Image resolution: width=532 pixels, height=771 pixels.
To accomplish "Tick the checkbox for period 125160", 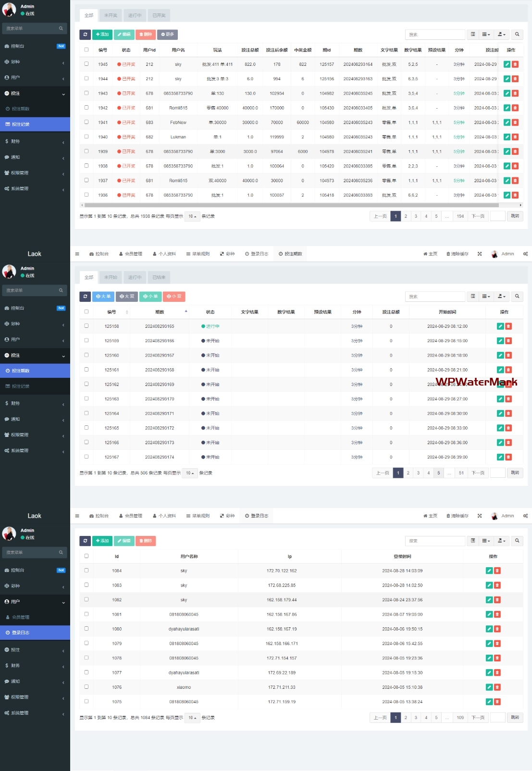I will [87, 355].
